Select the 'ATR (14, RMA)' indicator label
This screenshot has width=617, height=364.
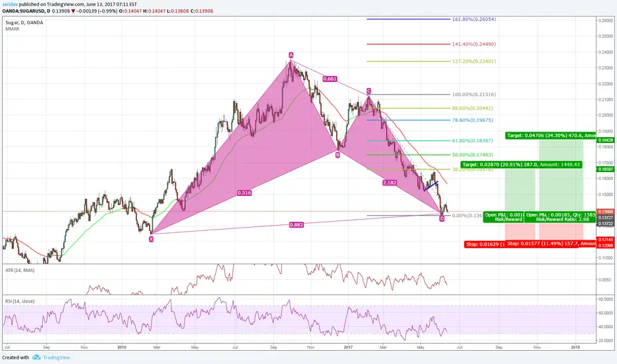point(20,270)
